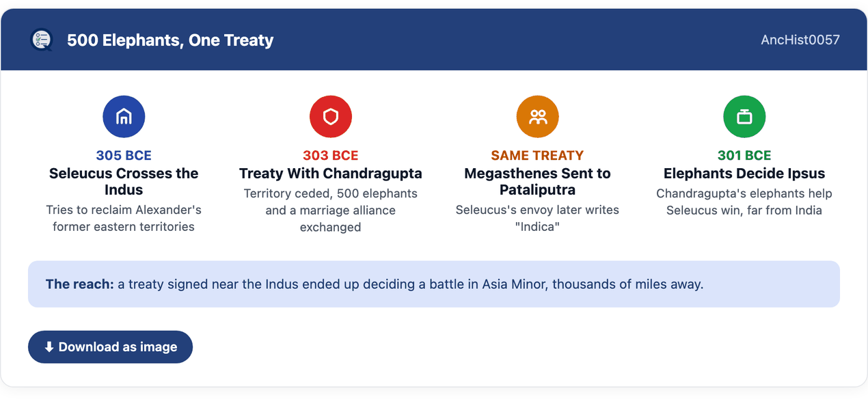
Task: Click the heading Seleucus Crosses the Indus
Action: [x=124, y=181]
